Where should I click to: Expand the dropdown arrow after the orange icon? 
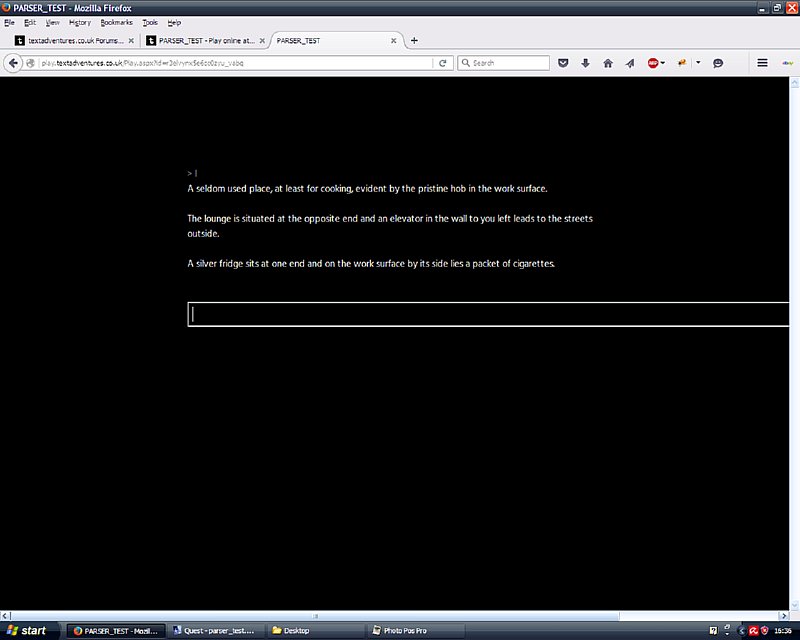pyautogui.click(x=698, y=62)
